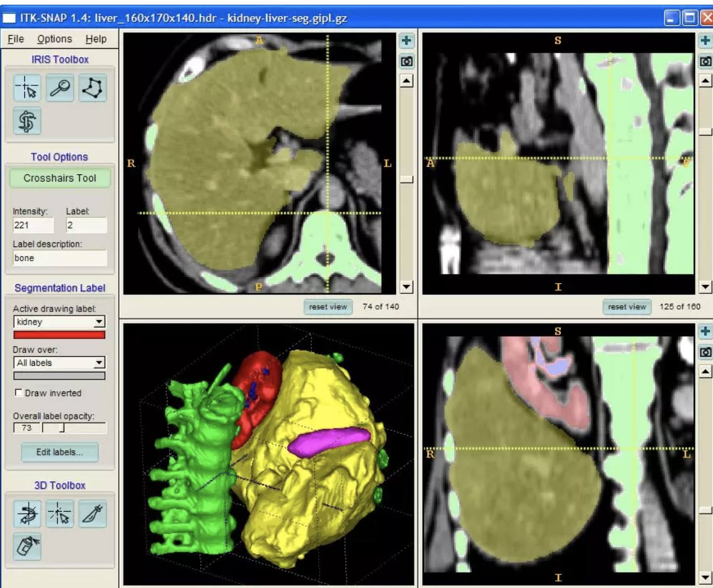
Task: Open the File menu
Action: coord(15,39)
